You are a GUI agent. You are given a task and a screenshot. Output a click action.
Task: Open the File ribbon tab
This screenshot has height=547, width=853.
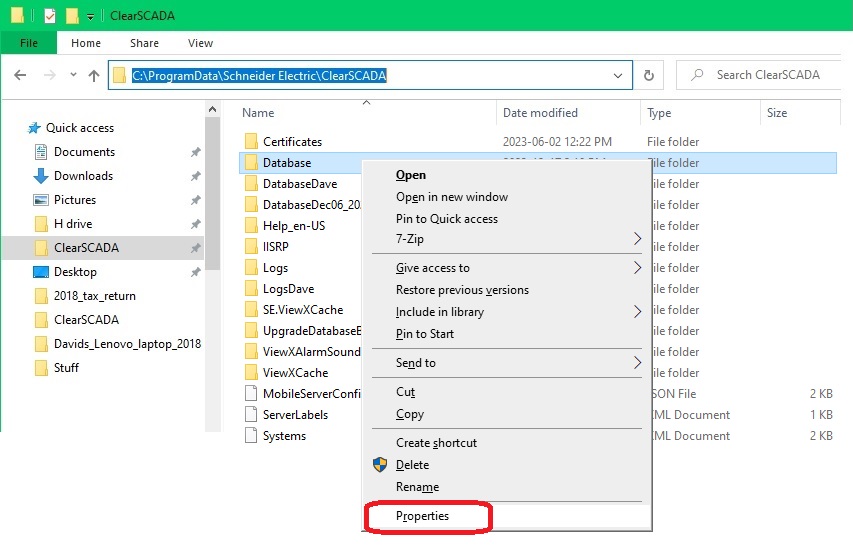point(29,43)
